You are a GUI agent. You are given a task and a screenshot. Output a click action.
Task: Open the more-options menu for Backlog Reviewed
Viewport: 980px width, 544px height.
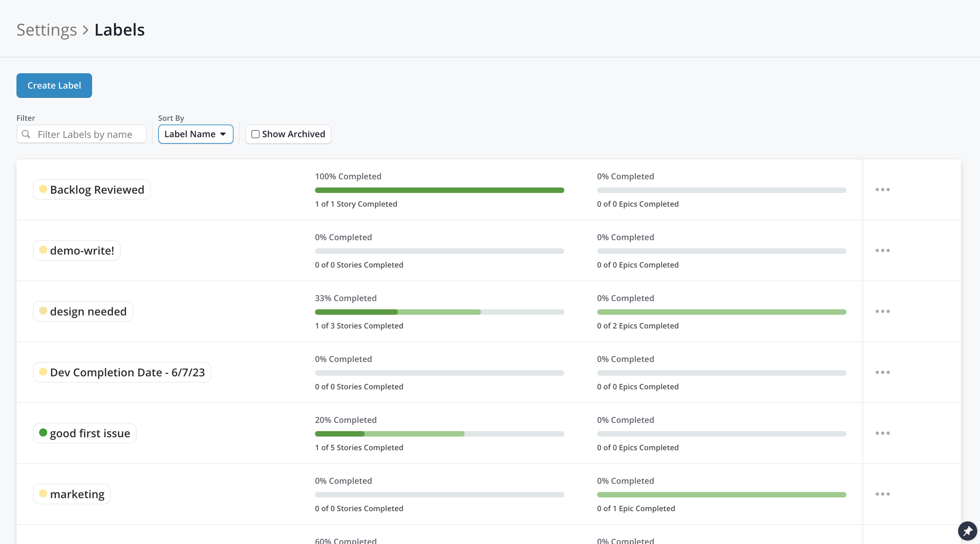[882, 189]
